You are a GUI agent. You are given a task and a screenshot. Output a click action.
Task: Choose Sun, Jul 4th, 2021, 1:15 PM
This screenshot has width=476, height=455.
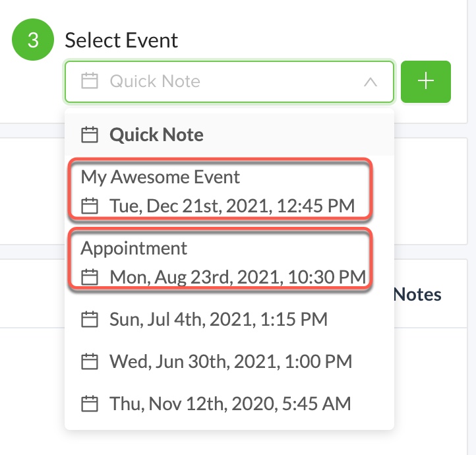click(218, 320)
